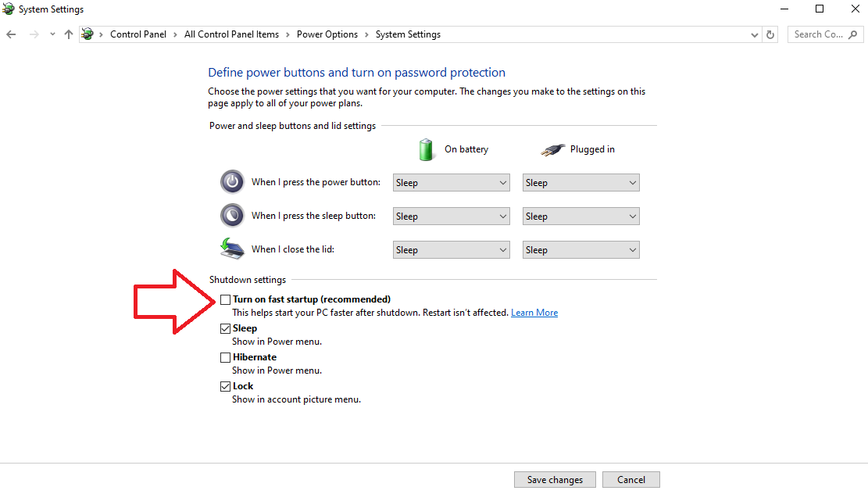Viewport: 868px width, 494px height.
Task: Refresh the address bar location
Action: coord(770,34)
